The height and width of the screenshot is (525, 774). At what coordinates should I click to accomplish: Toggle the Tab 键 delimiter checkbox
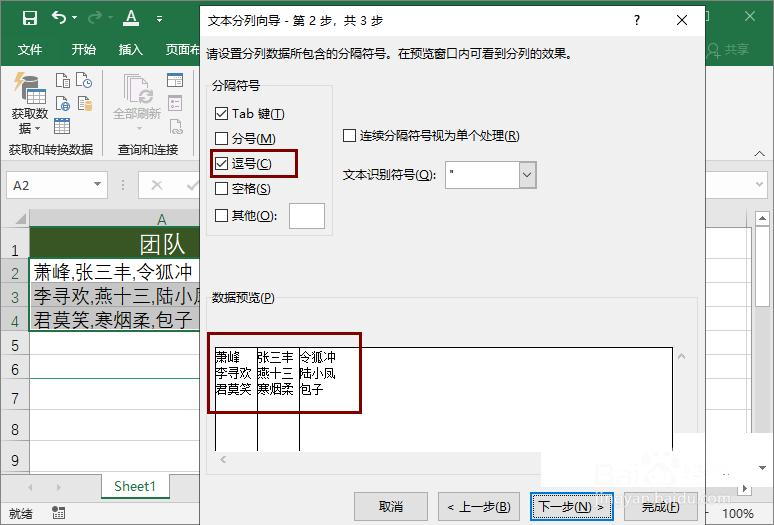point(221,114)
